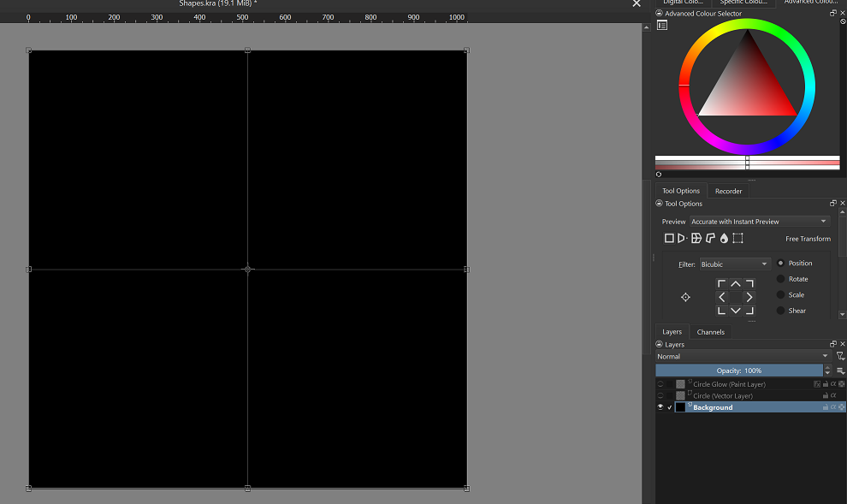Image resolution: width=847 pixels, height=504 pixels.
Task: Open the Recorder tab
Action: [728, 190]
